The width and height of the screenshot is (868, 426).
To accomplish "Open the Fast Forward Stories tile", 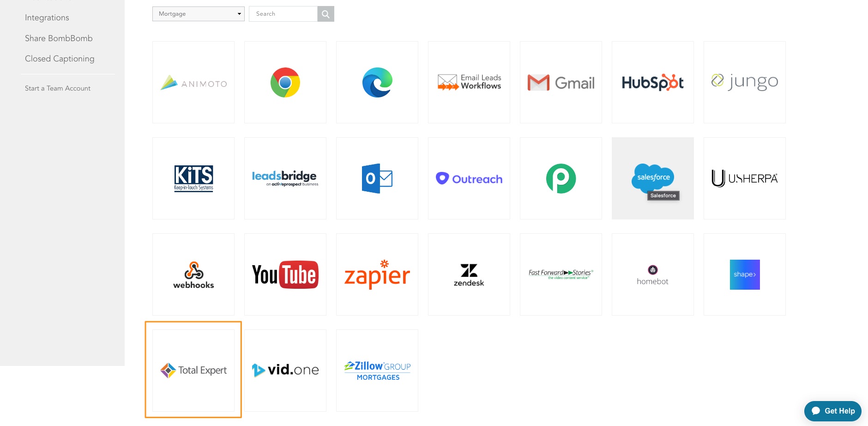I will click(561, 274).
